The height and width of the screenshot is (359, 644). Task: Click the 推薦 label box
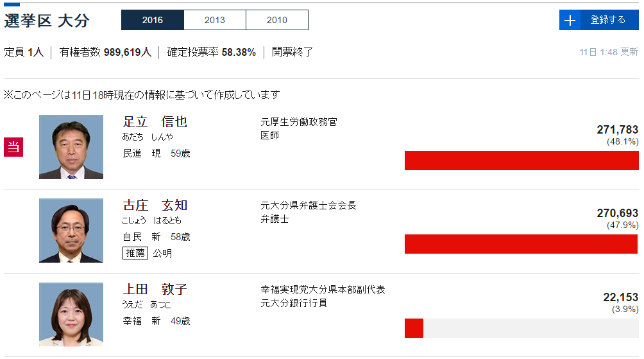(x=135, y=253)
